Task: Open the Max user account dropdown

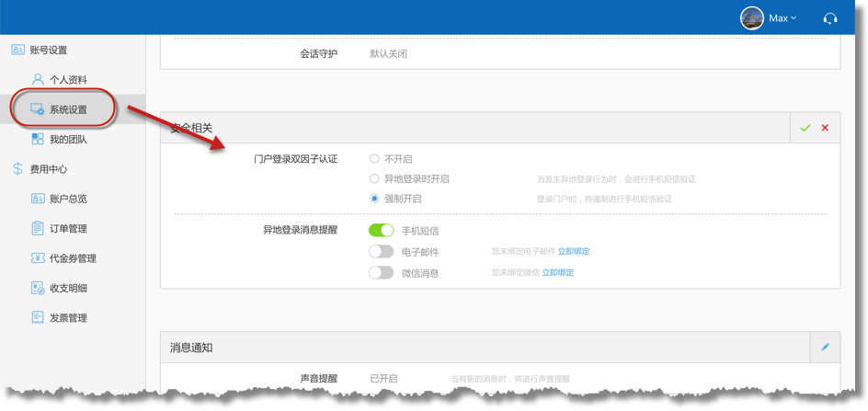Action: pos(782,18)
